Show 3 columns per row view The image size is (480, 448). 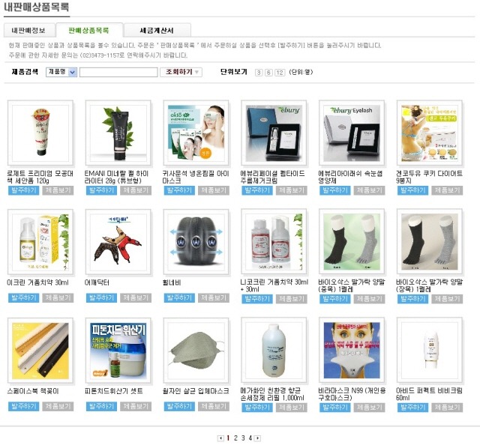tap(259, 73)
